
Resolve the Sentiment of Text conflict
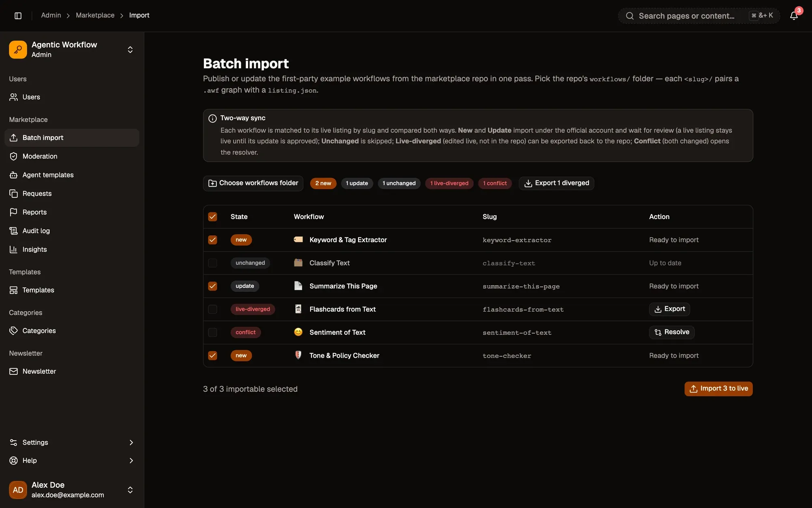point(672,332)
